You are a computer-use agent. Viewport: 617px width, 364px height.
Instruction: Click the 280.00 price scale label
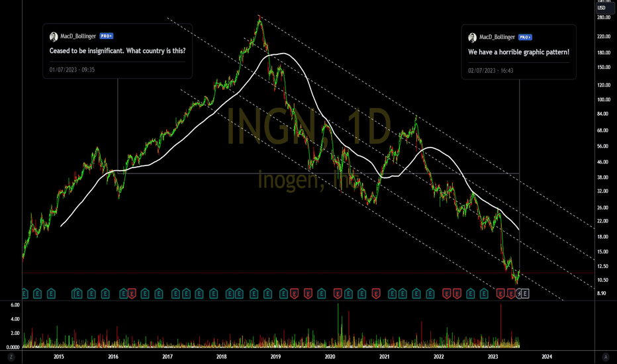[x=603, y=18]
